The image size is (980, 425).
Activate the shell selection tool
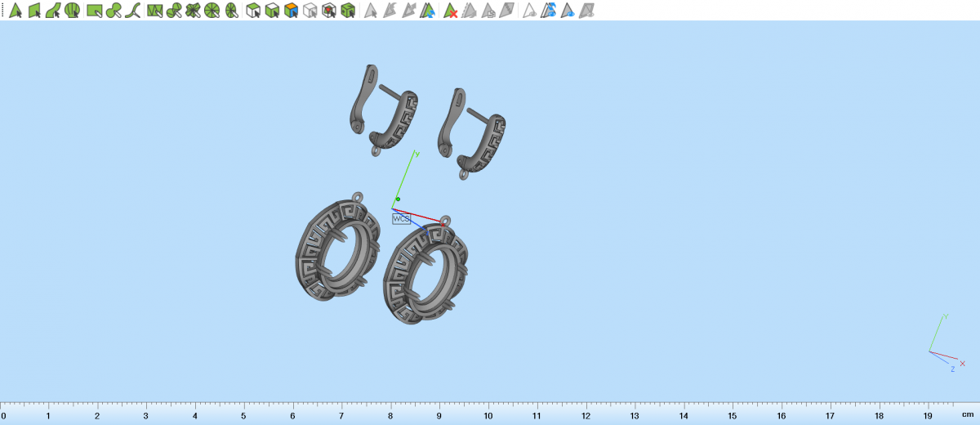pyautogui.click(x=73, y=11)
